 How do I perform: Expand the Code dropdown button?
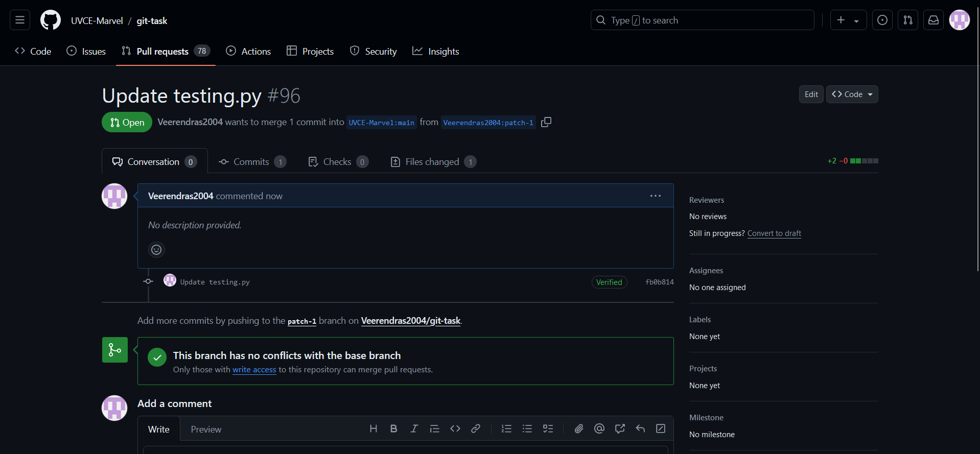click(x=852, y=94)
